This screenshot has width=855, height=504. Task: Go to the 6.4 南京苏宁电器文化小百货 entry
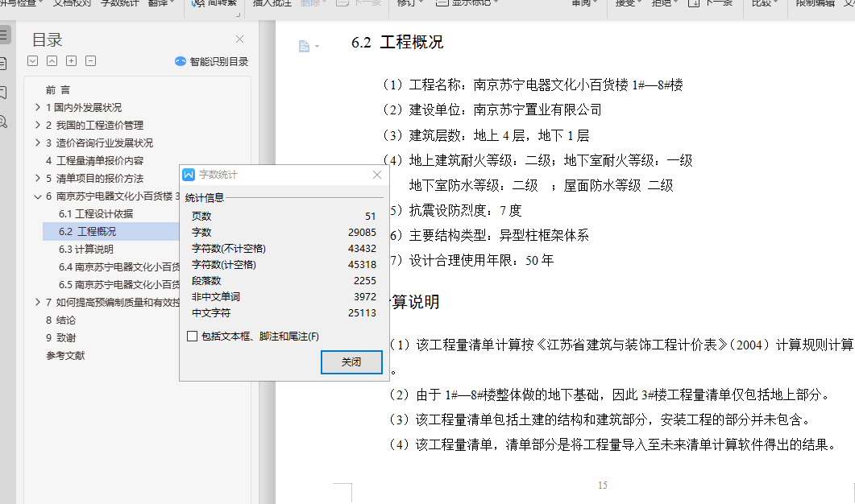tap(119, 267)
